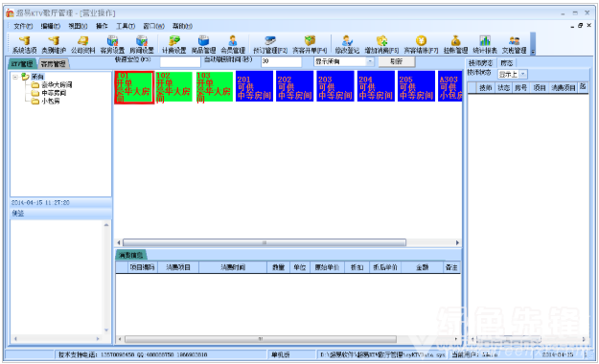Image resolution: width=599 pixels, height=364 pixels.
Task: Open the 显示所有 filter dropdown
Action: (370, 61)
